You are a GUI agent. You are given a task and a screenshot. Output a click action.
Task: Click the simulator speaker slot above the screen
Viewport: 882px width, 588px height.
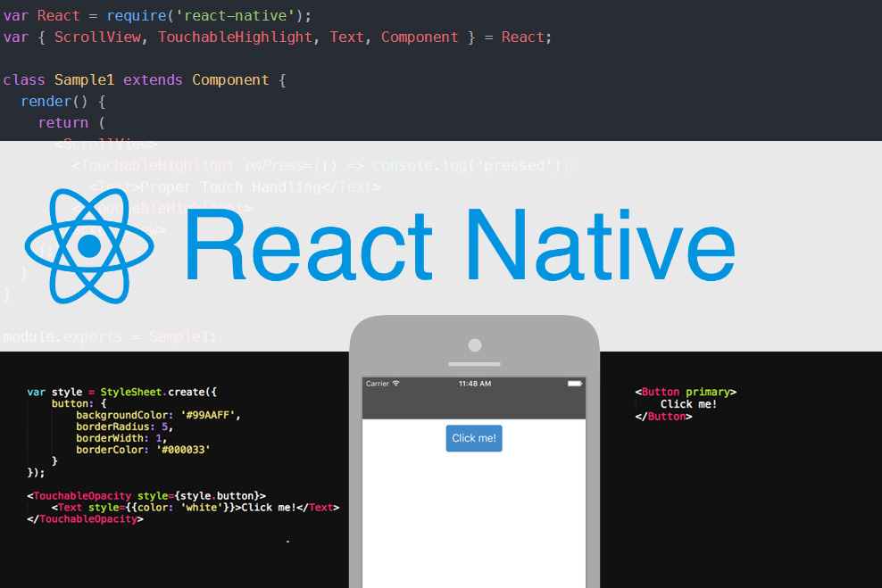[474, 365]
